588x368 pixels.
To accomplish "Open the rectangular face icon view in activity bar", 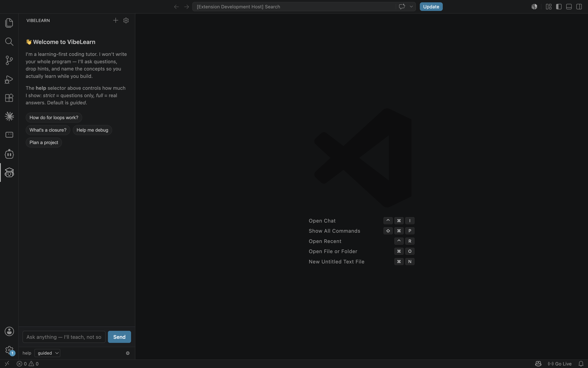I will (x=9, y=135).
